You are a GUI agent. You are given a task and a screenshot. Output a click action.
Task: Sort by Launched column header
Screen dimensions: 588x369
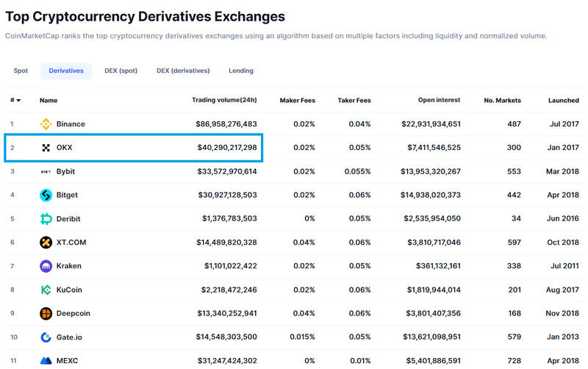click(x=564, y=100)
